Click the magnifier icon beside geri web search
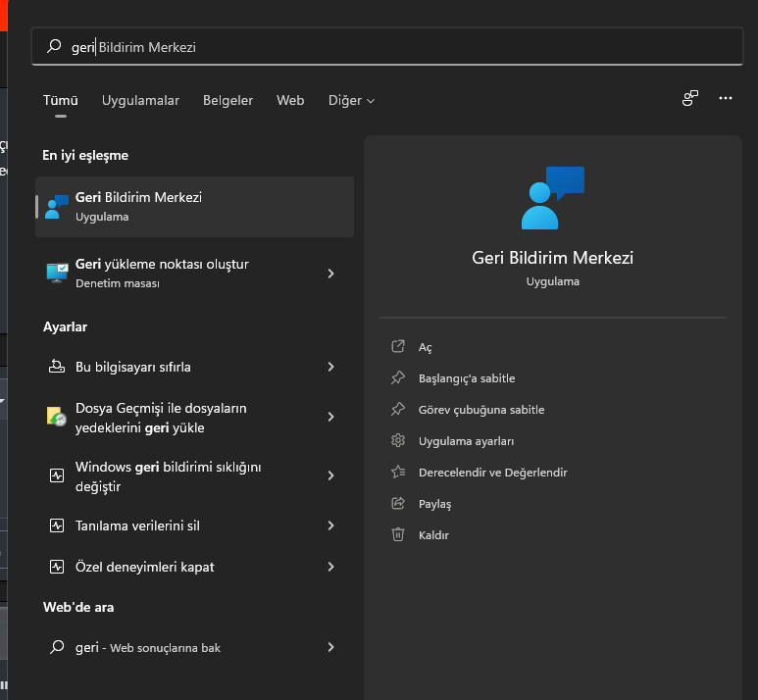758x700 pixels. tap(57, 647)
